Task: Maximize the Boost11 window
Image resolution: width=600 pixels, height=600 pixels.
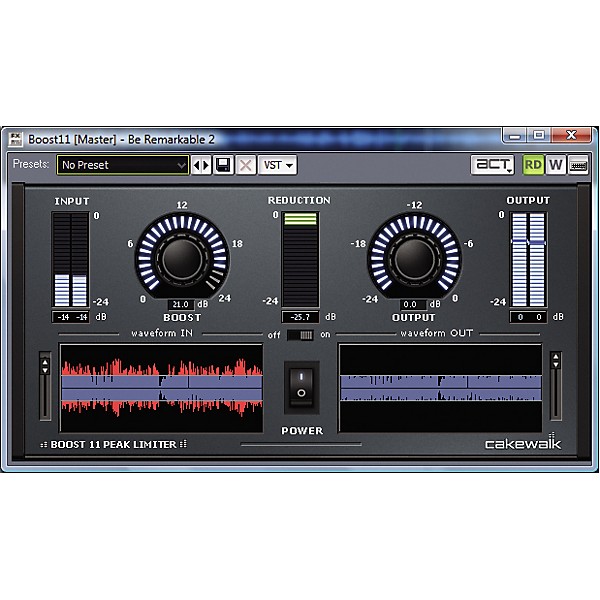Action: (x=539, y=135)
